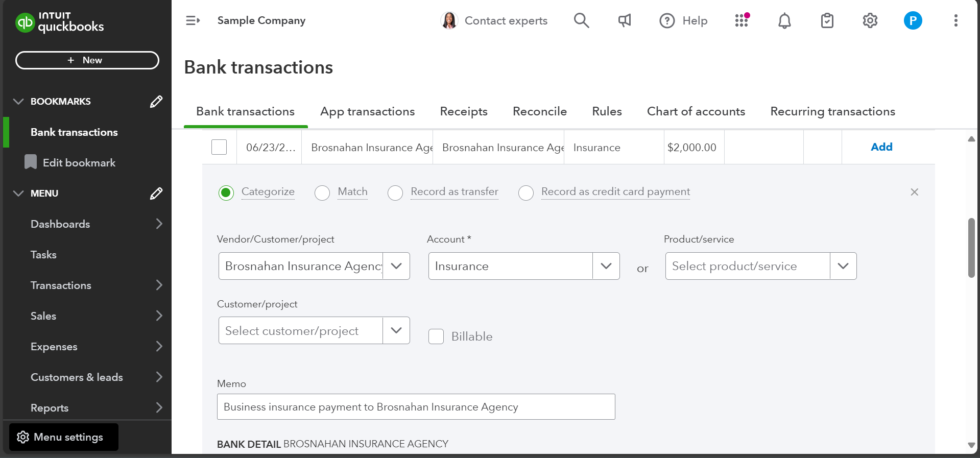Open the settings gear in header

(870, 20)
